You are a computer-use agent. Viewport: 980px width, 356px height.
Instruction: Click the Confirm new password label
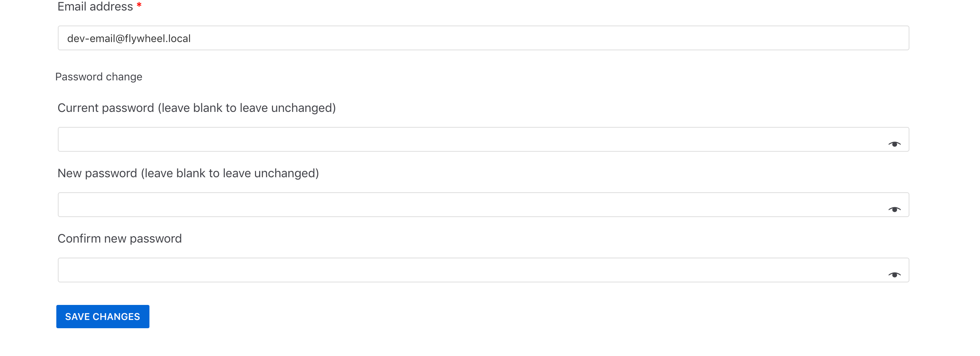coord(119,238)
